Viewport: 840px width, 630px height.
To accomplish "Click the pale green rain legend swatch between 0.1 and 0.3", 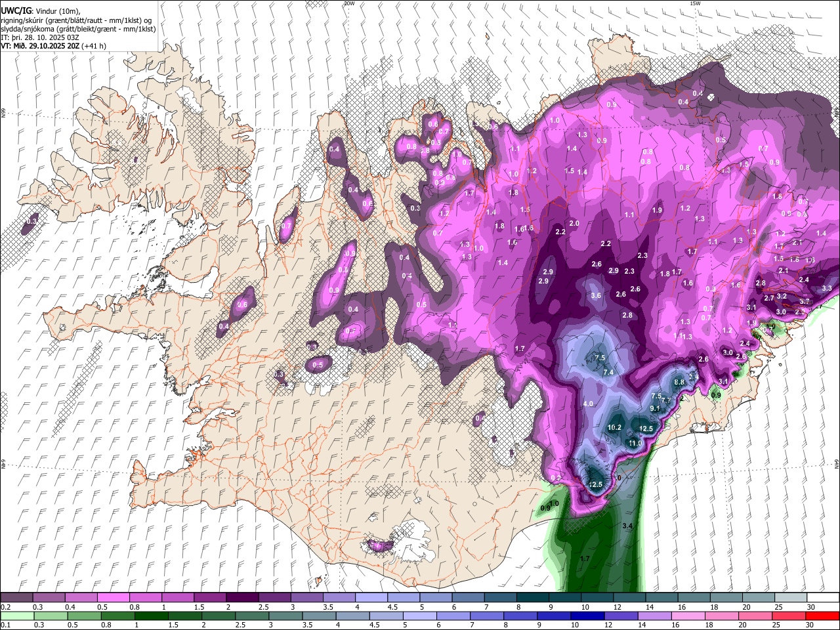I will point(16,616).
